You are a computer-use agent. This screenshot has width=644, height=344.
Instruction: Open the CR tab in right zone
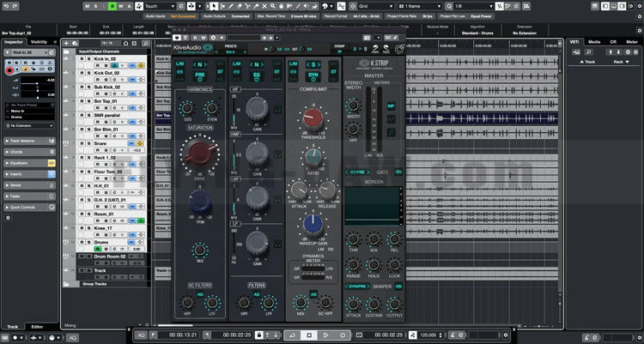tap(613, 42)
